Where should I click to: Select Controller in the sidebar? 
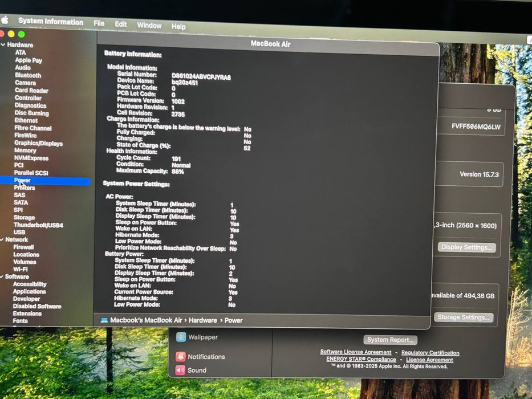coord(28,98)
